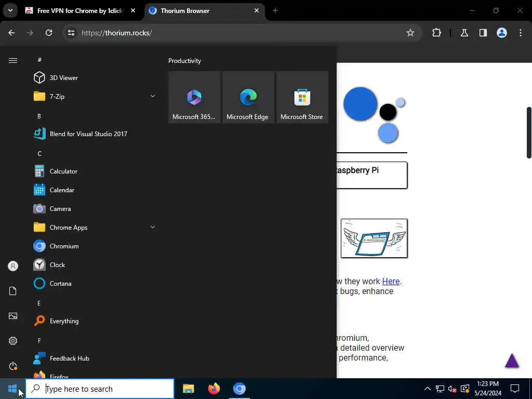Click the security status tray icon
The height and width of the screenshot is (399, 532).
pyautogui.click(x=465, y=389)
